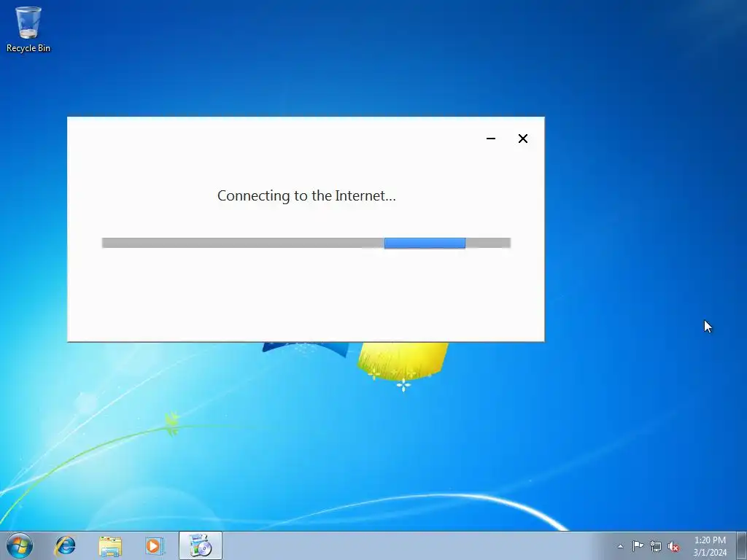
Task: Open Action Center flag icon
Action: [638, 546]
